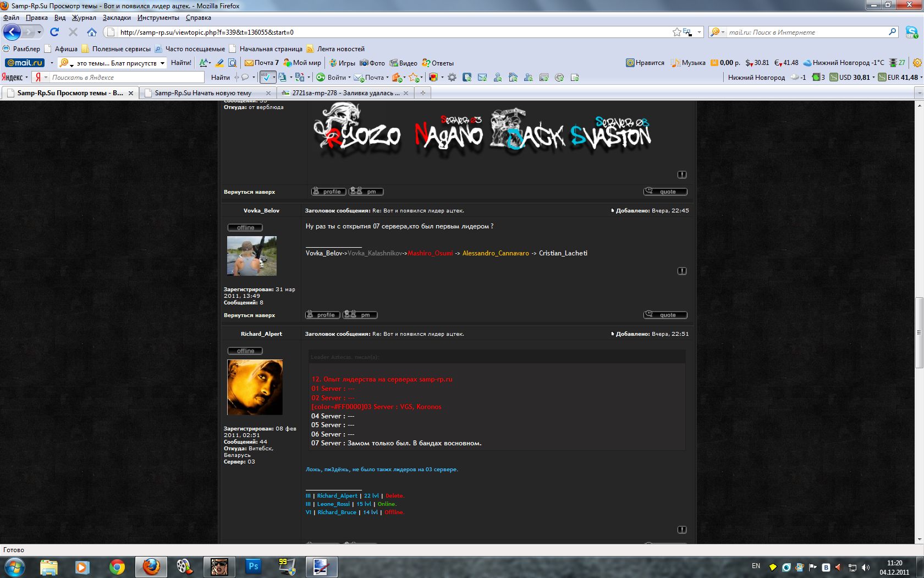Expand the back/forward history dropdown arrow
This screenshot has width=924, height=578.
39,32
